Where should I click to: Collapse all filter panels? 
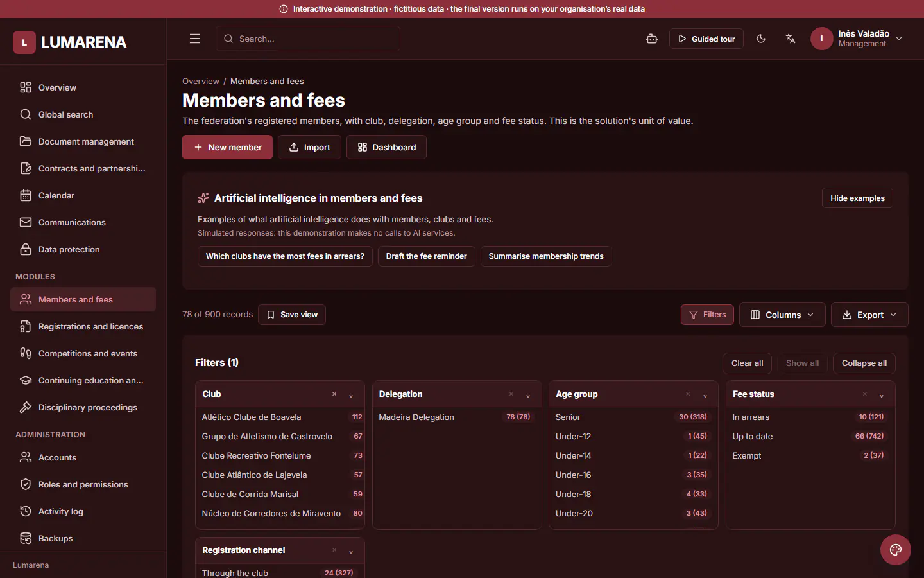[864, 363]
